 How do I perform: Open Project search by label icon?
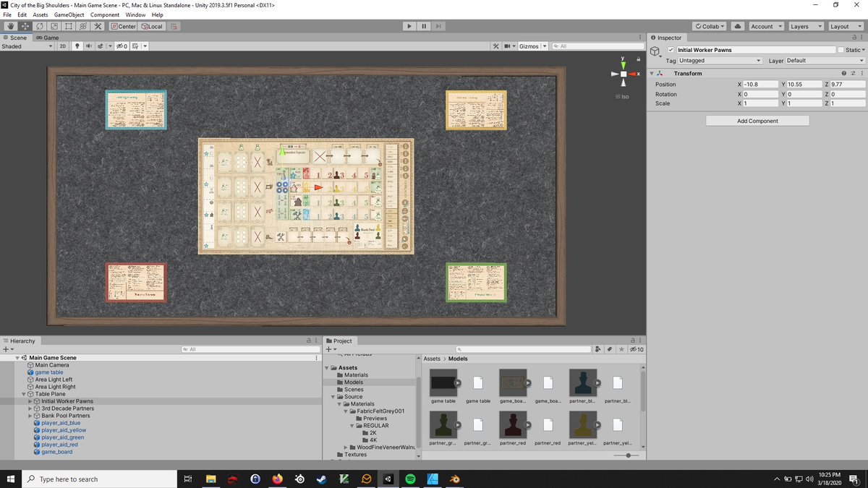pos(610,349)
